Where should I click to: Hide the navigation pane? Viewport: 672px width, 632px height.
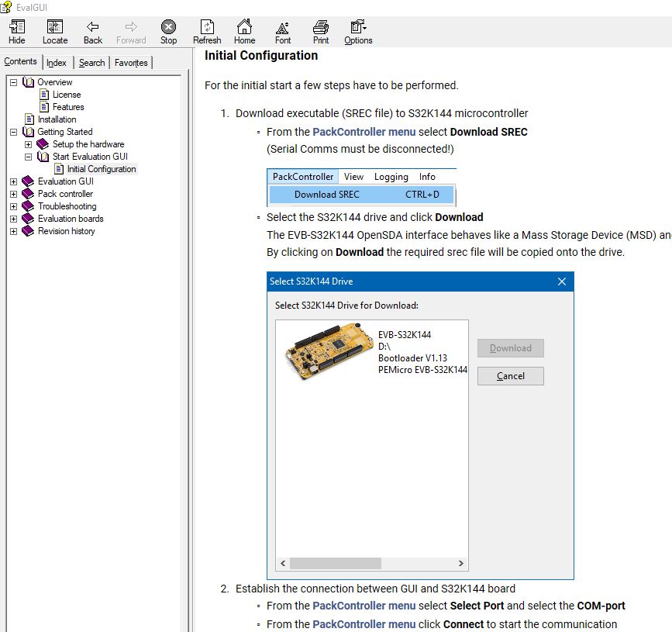(16, 32)
